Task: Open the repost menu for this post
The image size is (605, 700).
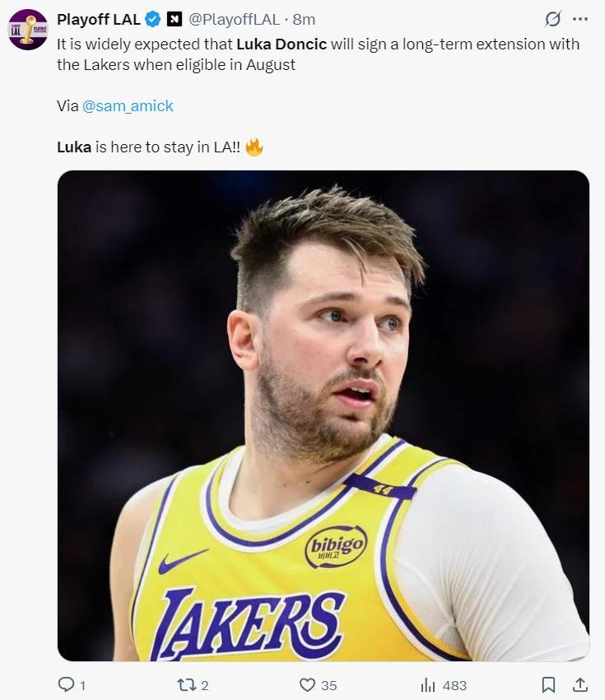Action: coord(187,684)
